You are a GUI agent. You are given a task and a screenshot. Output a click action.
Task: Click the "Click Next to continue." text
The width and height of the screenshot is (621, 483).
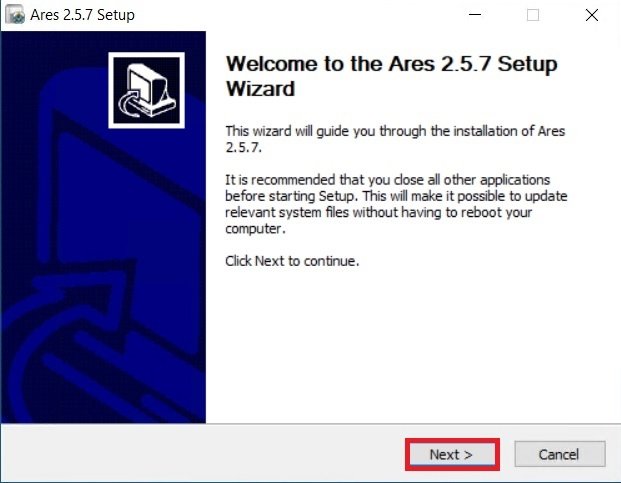coord(292,261)
